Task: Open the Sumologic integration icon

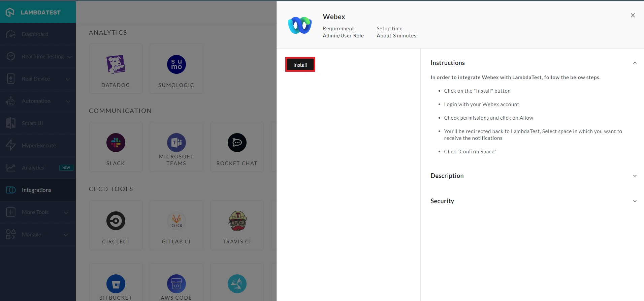Action: pyautogui.click(x=176, y=64)
